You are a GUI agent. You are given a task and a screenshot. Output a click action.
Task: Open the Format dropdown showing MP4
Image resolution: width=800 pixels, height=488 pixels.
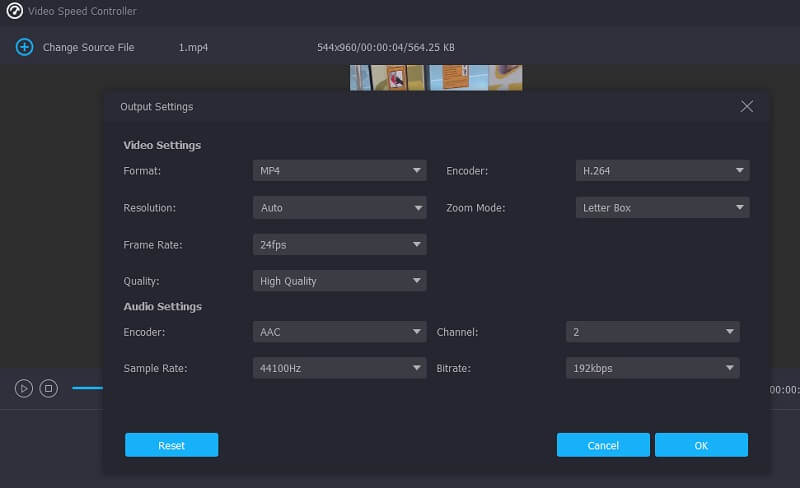pyautogui.click(x=339, y=171)
